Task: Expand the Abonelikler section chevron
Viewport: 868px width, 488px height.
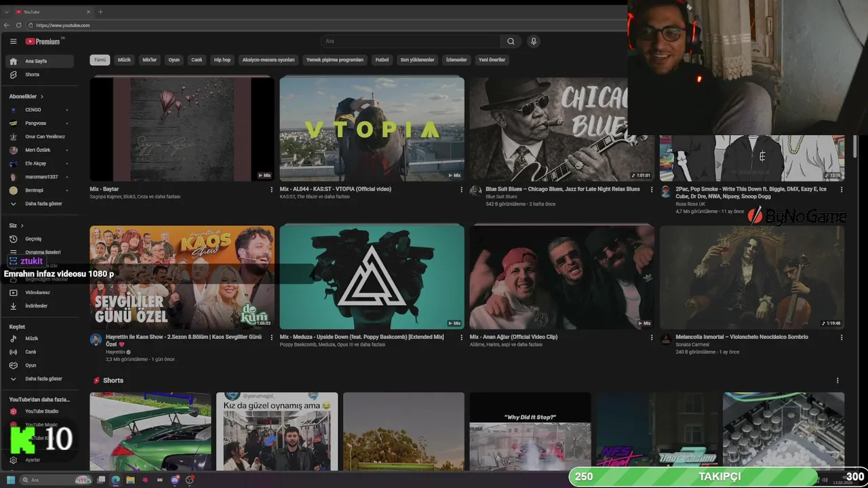Action: coord(42,97)
